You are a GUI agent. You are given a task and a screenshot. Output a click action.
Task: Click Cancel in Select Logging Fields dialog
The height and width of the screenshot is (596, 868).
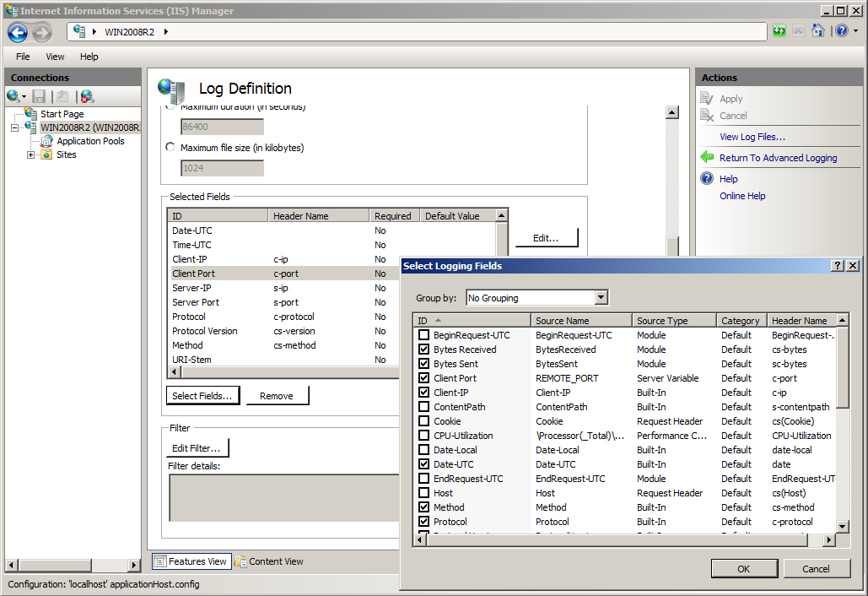tap(816, 569)
